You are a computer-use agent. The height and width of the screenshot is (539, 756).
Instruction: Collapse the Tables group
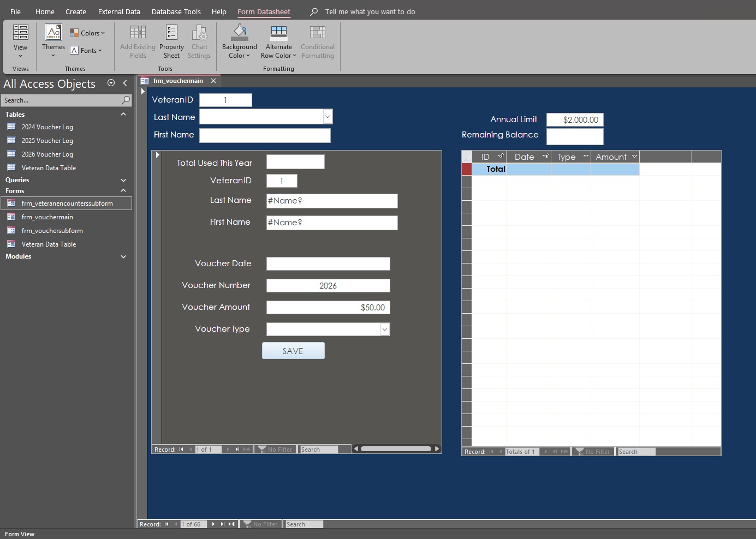point(123,115)
